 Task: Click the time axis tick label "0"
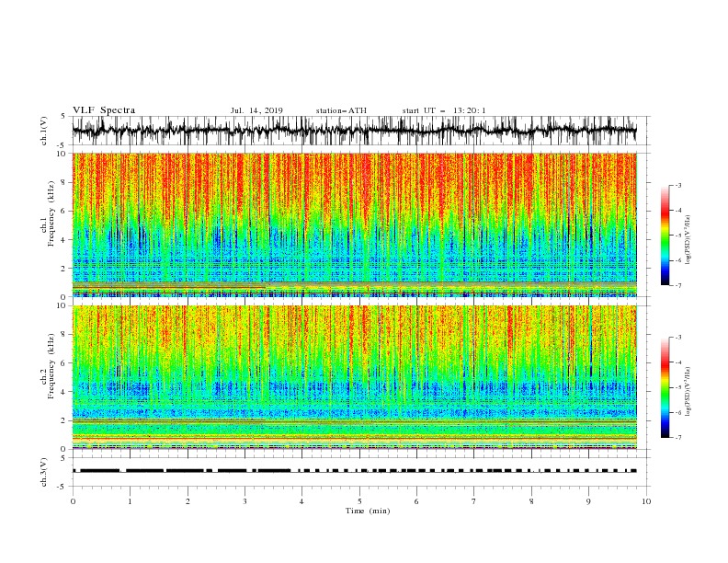pos(73,501)
